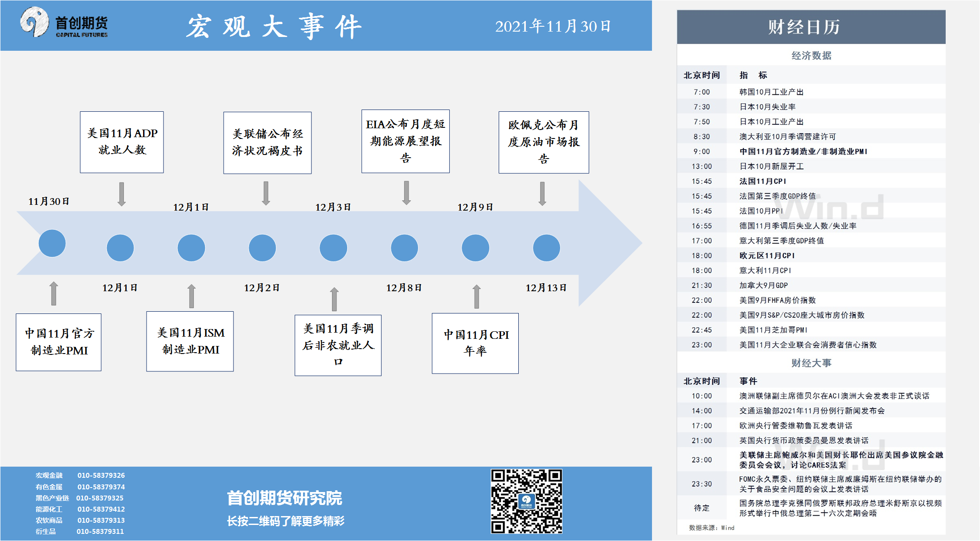Image resolution: width=980 pixels, height=541 pixels.
Task: Click the 12月9日 date label
Action: [x=475, y=207]
